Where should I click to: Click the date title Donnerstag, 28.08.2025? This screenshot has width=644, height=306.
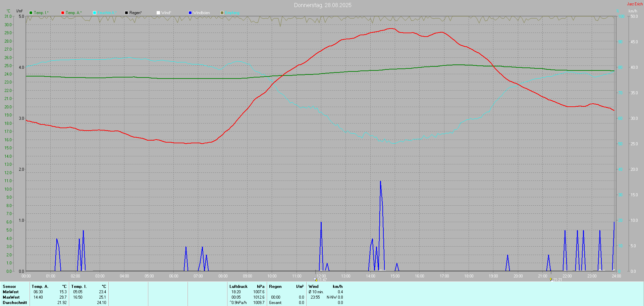[x=322, y=5]
